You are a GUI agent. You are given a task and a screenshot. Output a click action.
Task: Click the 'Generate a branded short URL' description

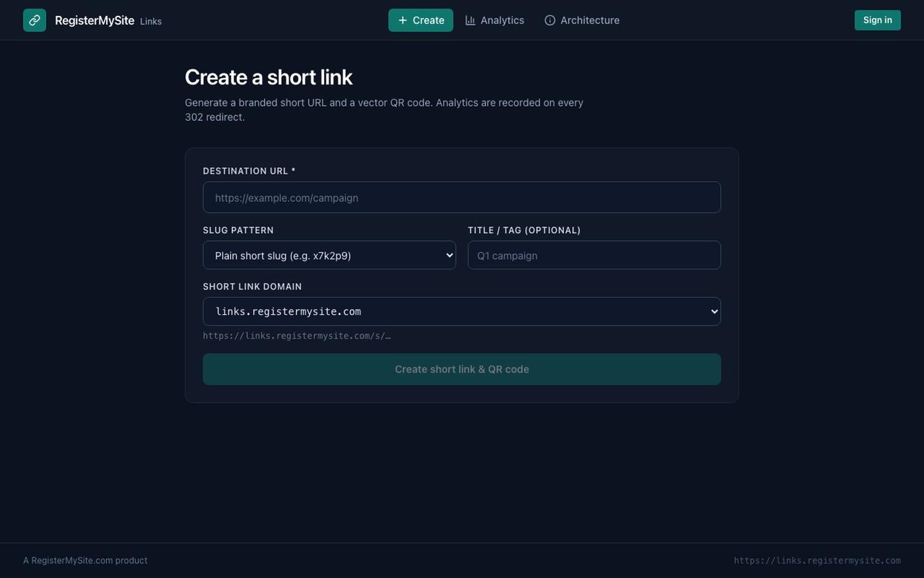(x=384, y=110)
